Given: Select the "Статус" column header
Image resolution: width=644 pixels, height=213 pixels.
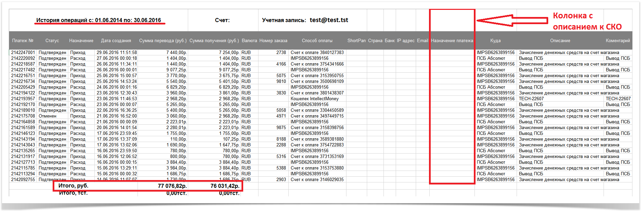Looking at the screenshot, I should 52,41.
